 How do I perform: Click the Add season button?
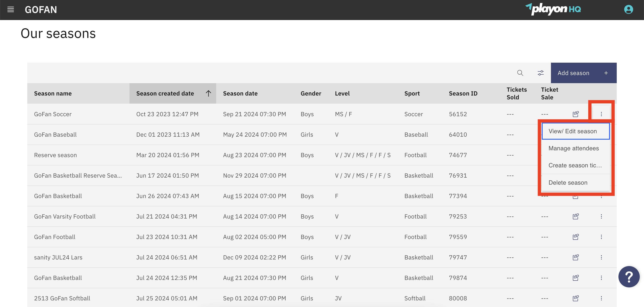click(583, 73)
